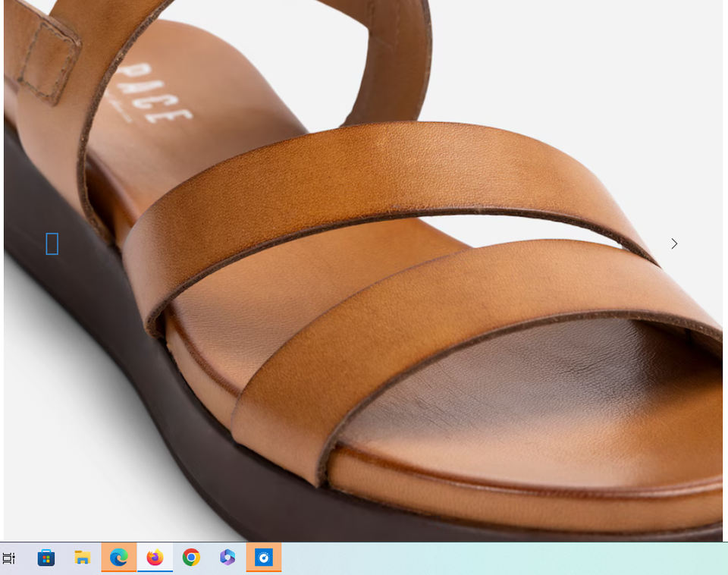Open File Explorer from the taskbar

click(x=82, y=558)
